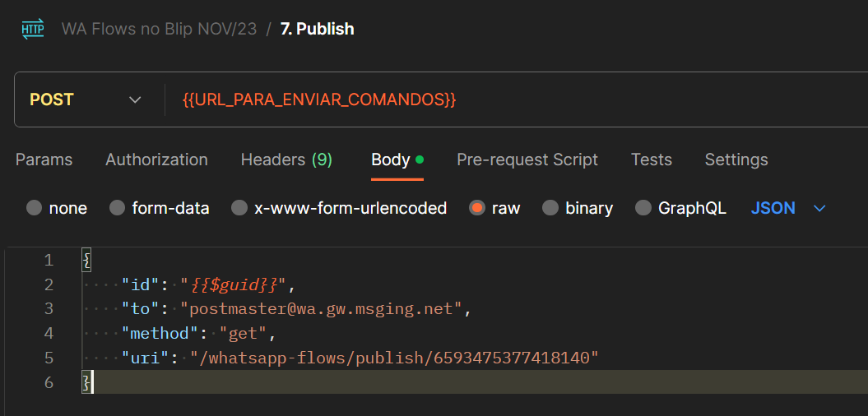
Task: Open the POST method dropdown
Action: pos(86,99)
